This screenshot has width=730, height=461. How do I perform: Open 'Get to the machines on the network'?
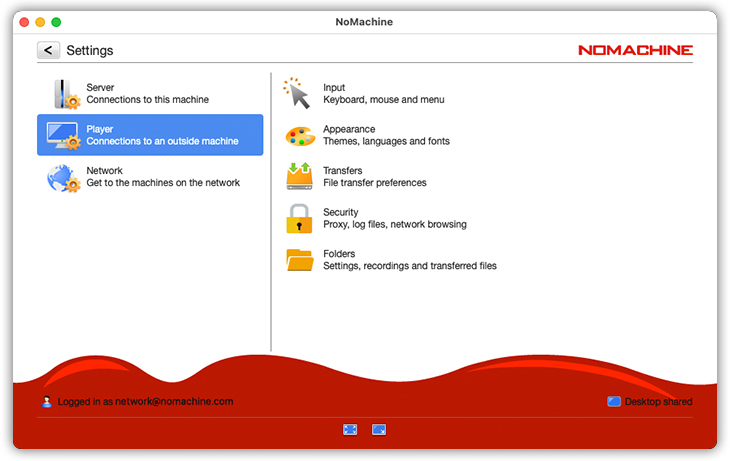[x=163, y=183]
